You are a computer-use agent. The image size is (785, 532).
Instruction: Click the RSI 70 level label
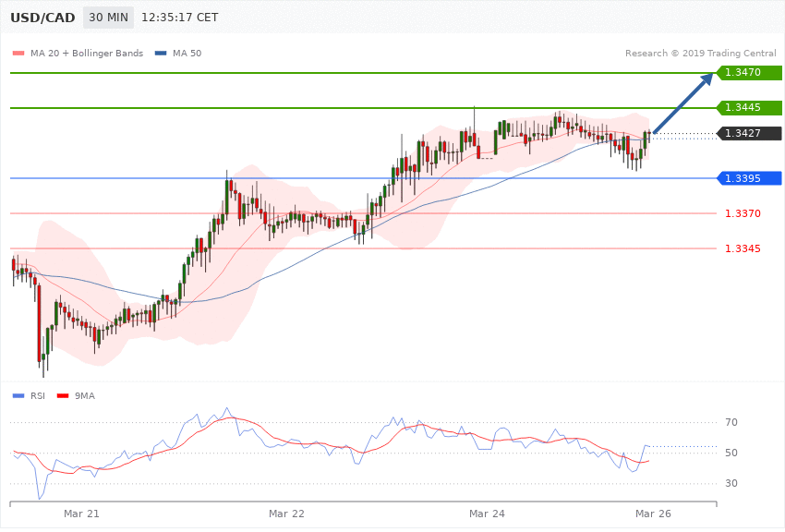point(731,422)
